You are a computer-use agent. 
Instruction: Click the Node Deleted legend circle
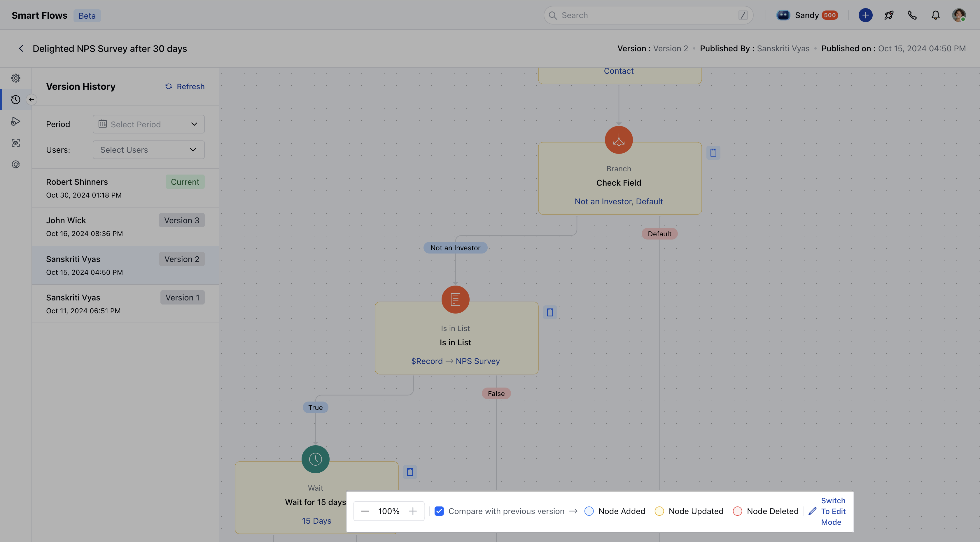(737, 511)
